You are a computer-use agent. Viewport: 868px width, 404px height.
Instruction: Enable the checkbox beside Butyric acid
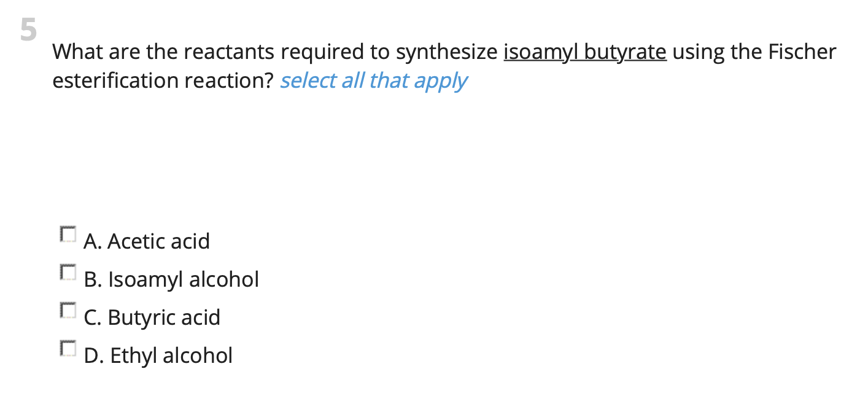click(68, 311)
